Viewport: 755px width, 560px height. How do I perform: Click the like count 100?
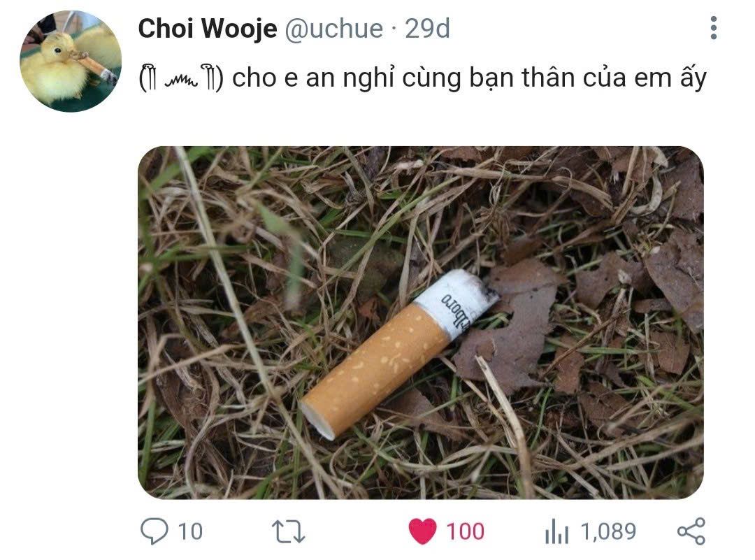point(465,531)
